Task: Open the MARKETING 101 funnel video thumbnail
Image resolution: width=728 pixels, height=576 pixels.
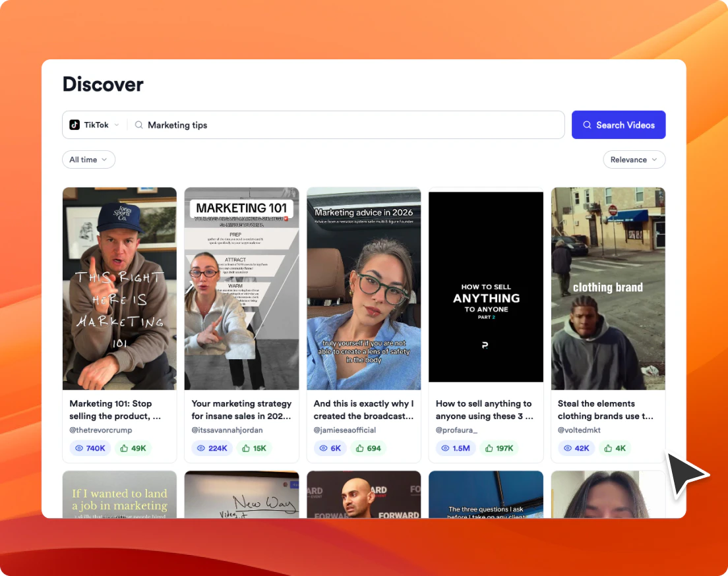Action: (241, 289)
